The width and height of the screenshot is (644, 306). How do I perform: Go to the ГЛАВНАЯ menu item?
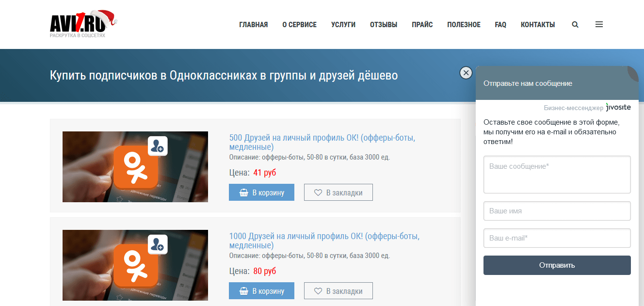pos(254,25)
